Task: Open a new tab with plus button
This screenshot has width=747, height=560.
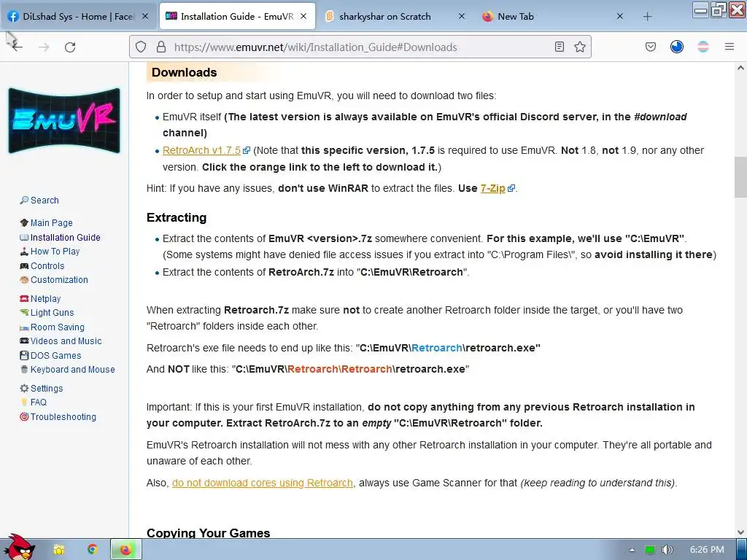Action: [647, 17]
